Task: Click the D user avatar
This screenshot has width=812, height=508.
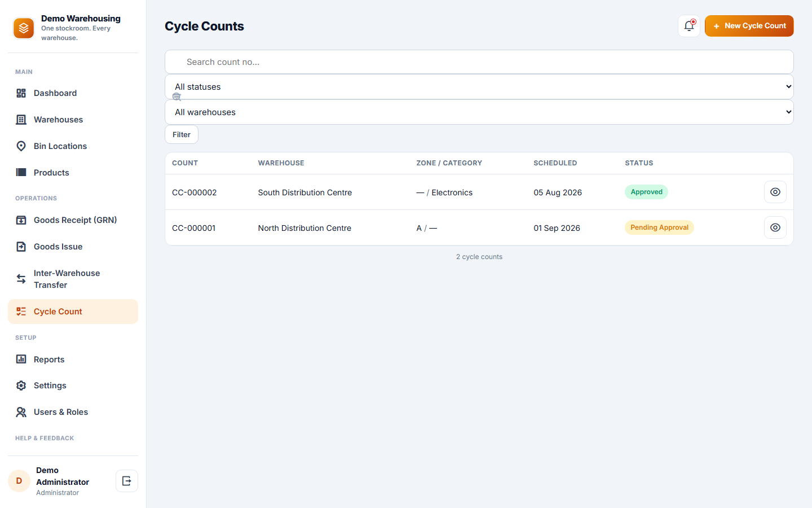Action: pyautogui.click(x=19, y=481)
